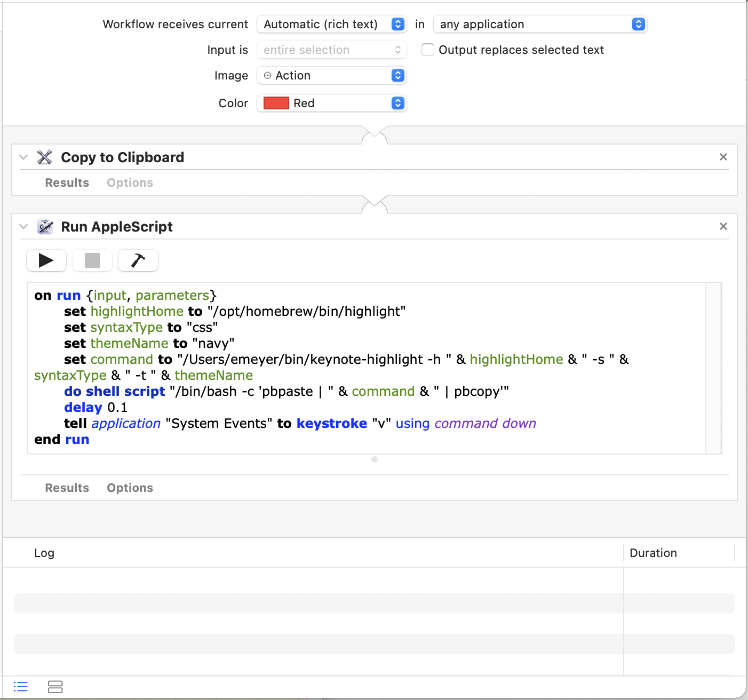
Task: Click the Workflow receives current label
Action: click(x=176, y=24)
